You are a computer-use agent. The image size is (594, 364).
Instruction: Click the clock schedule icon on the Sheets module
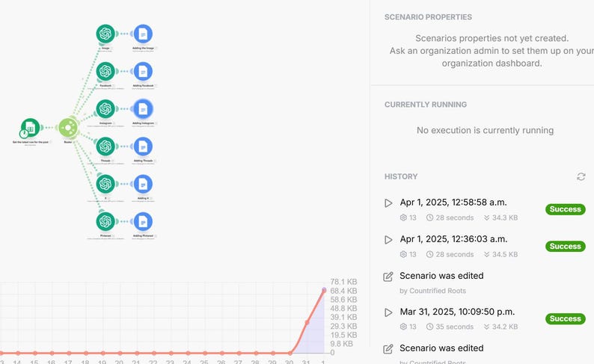[24, 134]
